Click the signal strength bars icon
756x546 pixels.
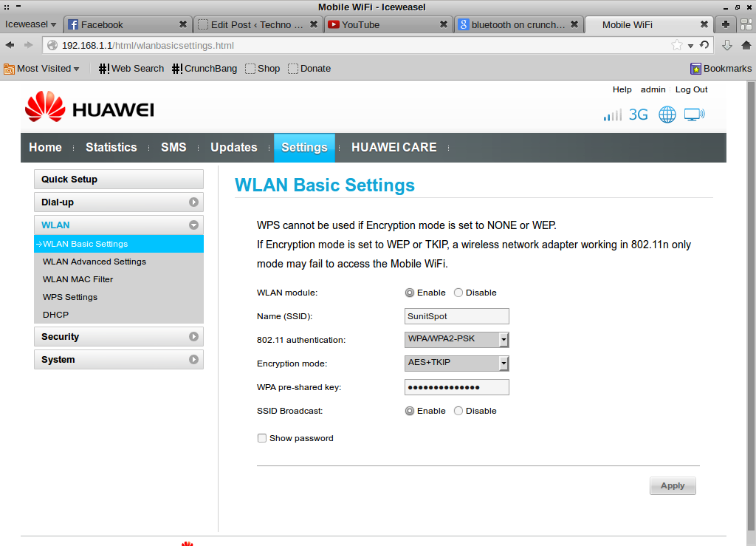[x=612, y=115]
